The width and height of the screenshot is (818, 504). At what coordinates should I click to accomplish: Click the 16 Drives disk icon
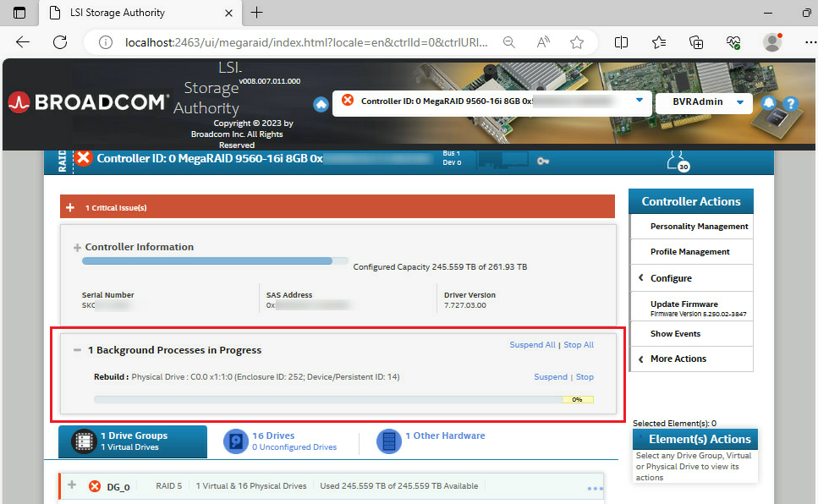(x=235, y=441)
